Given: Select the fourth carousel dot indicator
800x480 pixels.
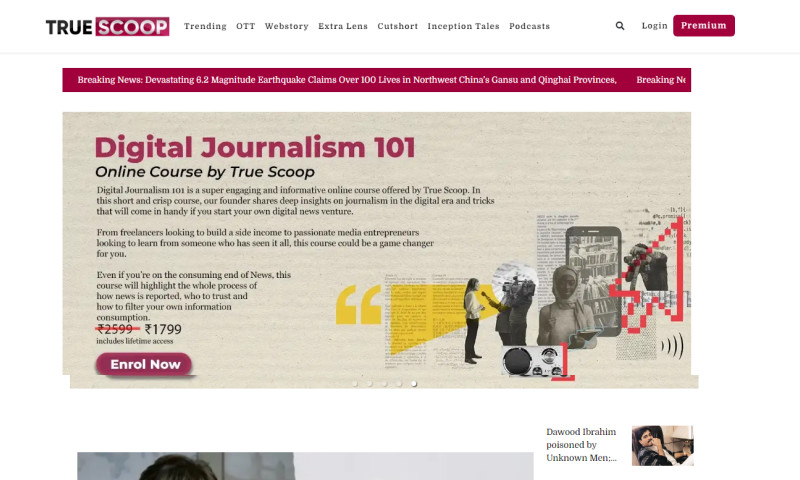Looking at the screenshot, I should click(399, 383).
